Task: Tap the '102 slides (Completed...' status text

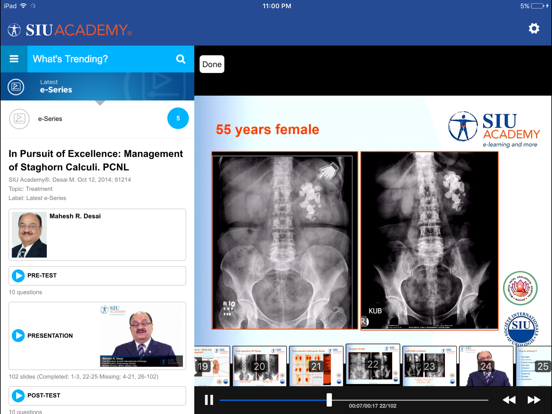Action: [x=83, y=377]
